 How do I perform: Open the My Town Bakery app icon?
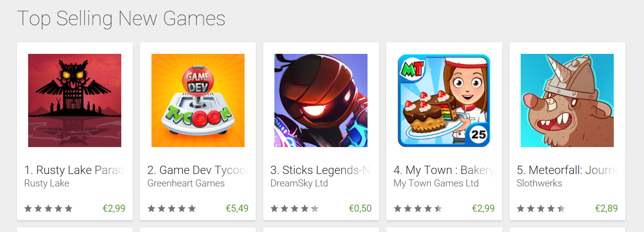tap(444, 100)
